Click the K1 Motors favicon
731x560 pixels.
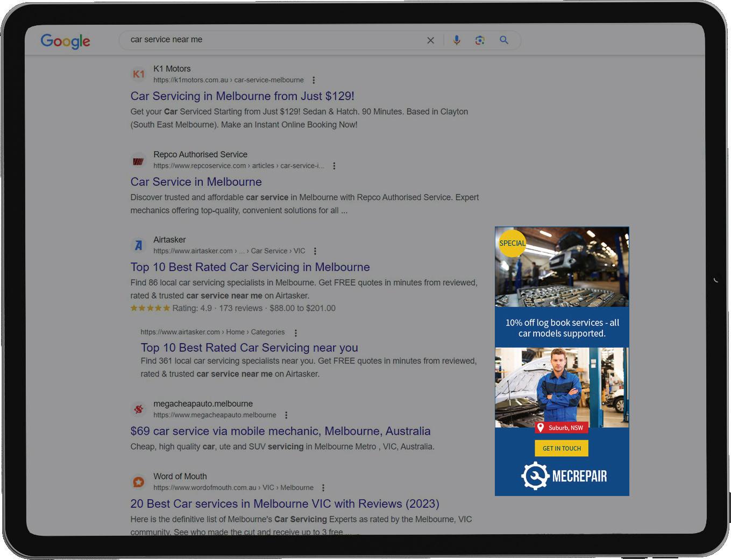point(139,74)
